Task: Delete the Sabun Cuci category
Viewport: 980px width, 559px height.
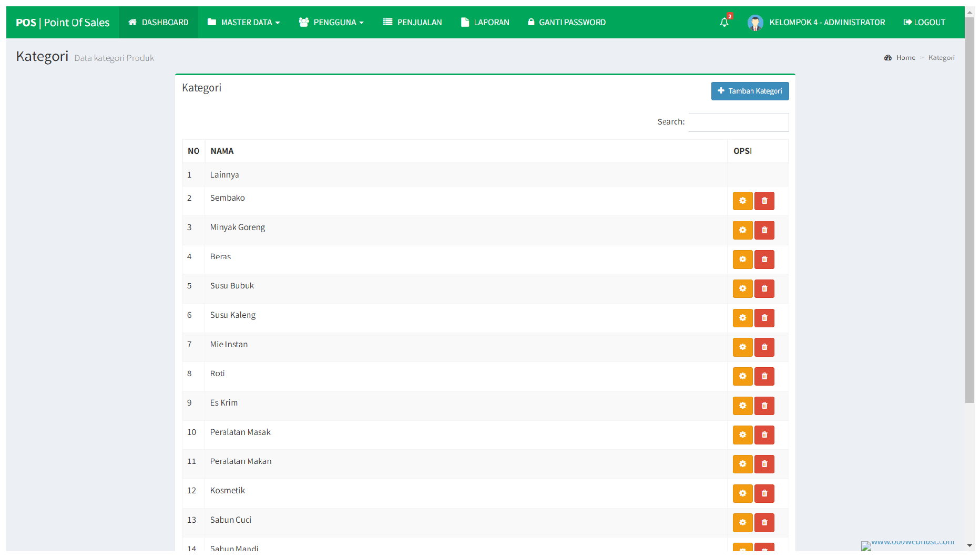Action: [x=764, y=522]
